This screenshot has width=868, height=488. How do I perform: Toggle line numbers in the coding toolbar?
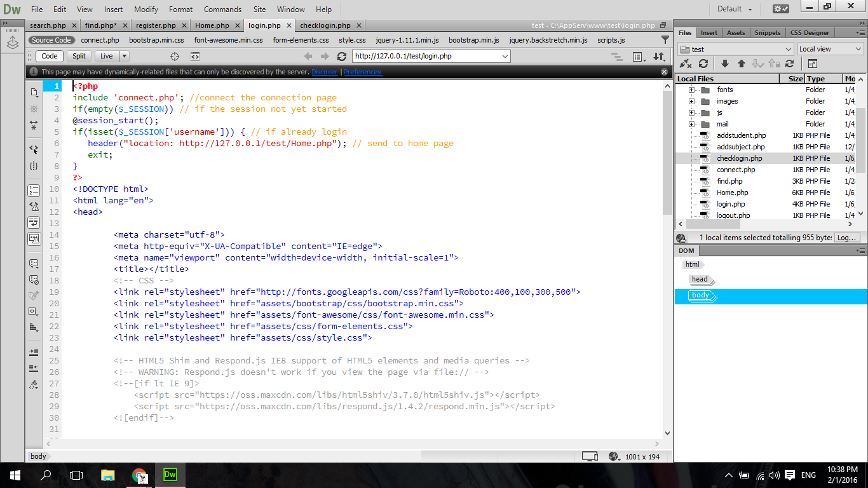coord(34,191)
